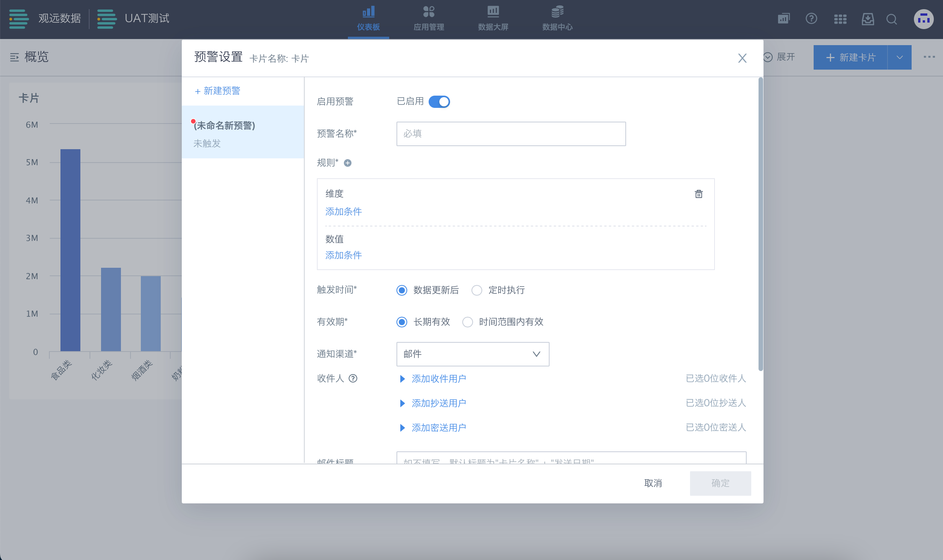Click the 已选0位抄送人 text
Viewport: 943px width, 560px height.
tap(716, 403)
